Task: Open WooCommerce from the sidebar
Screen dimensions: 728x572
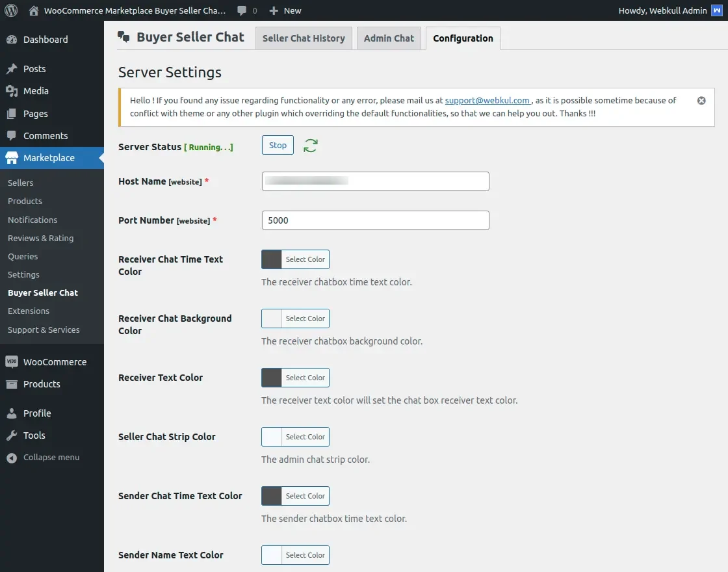Action: 55,361
